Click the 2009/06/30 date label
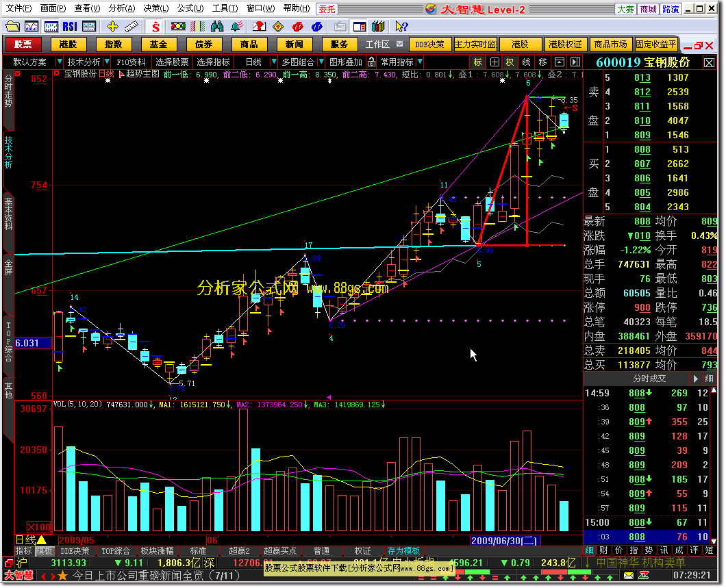This screenshot has height=588, width=726. click(x=504, y=540)
